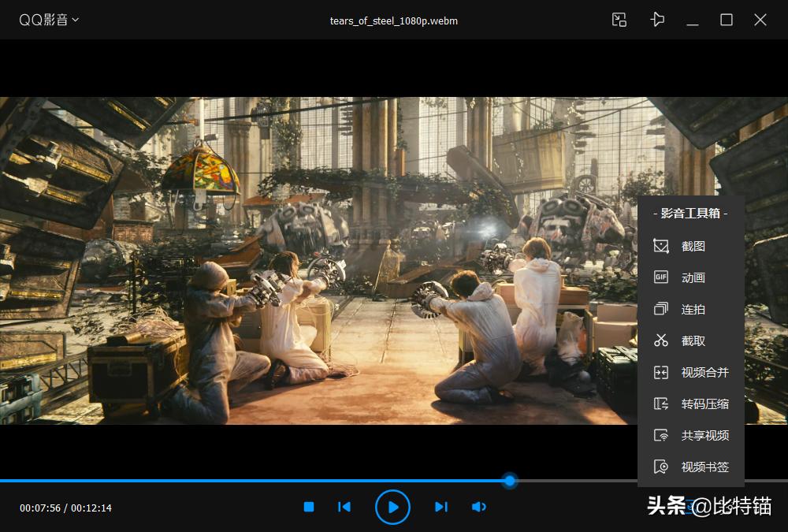This screenshot has width=788, height=532.
Task: Click the GIF icon for 动画
Action: [x=661, y=277]
